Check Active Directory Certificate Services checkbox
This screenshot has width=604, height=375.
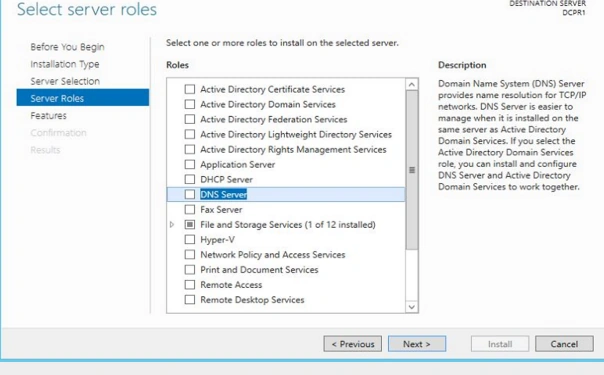pyautogui.click(x=190, y=89)
